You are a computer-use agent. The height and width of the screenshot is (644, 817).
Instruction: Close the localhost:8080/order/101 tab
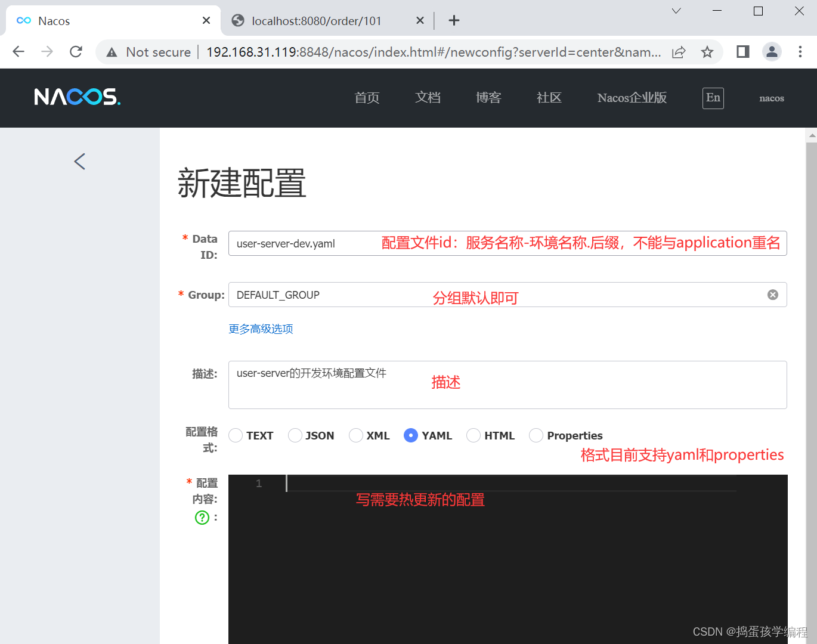click(420, 21)
